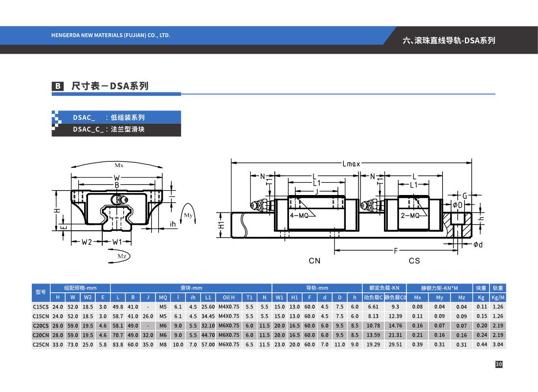This screenshot has height=392, width=538.
Task: Click the HENGERDA NEW MATERIALS company name
Action: tap(111, 35)
